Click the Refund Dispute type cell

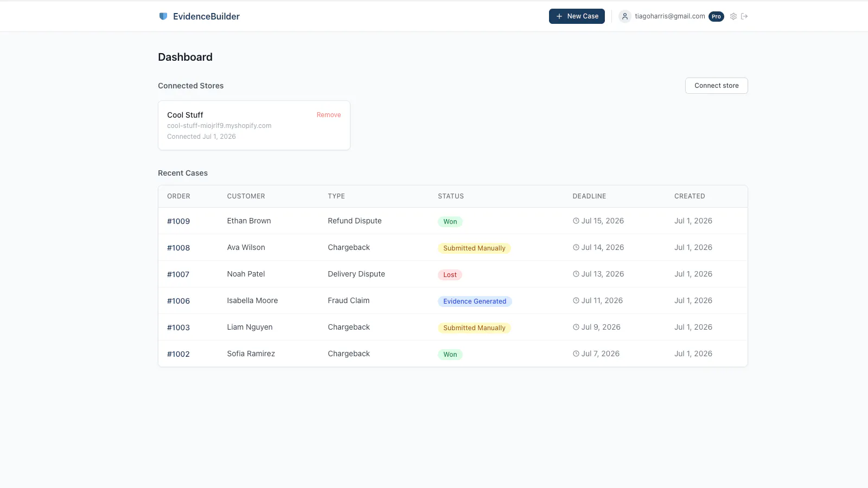coord(355,221)
